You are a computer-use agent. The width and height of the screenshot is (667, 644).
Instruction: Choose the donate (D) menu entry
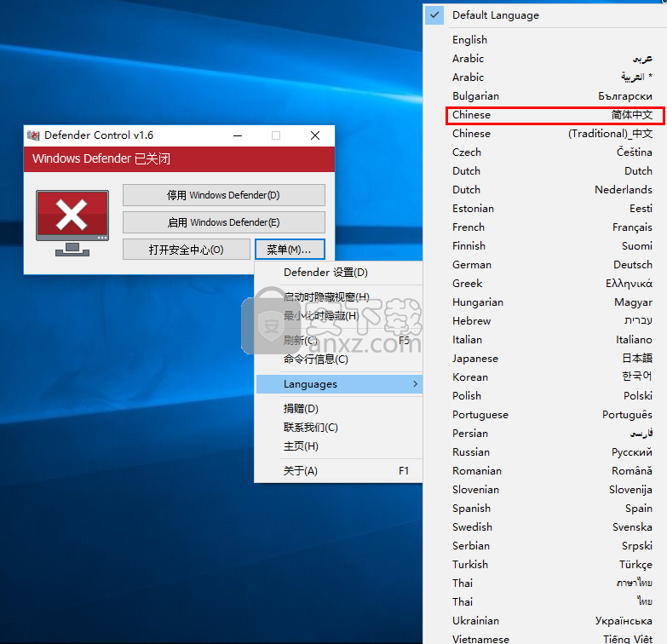(x=339, y=409)
